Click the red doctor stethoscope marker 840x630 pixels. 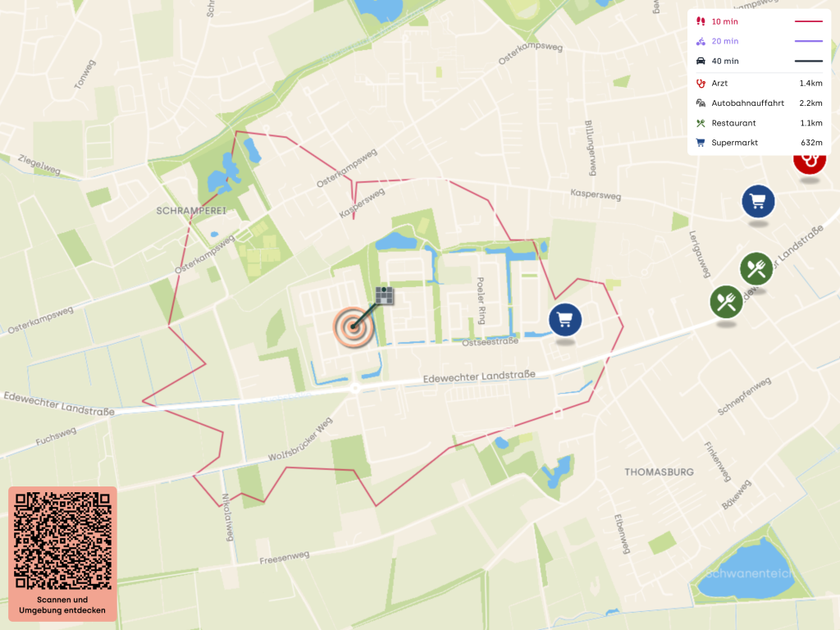click(810, 162)
